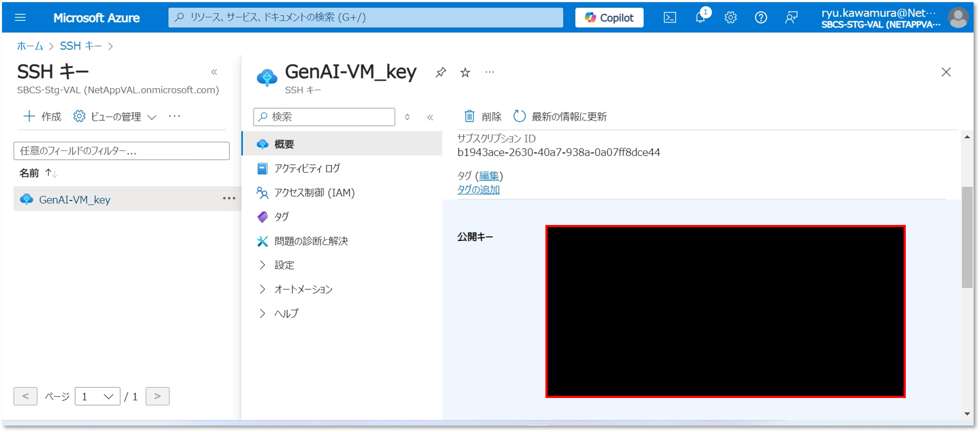
Task: Select 概要 menu item
Action: pyautogui.click(x=342, y=144)
